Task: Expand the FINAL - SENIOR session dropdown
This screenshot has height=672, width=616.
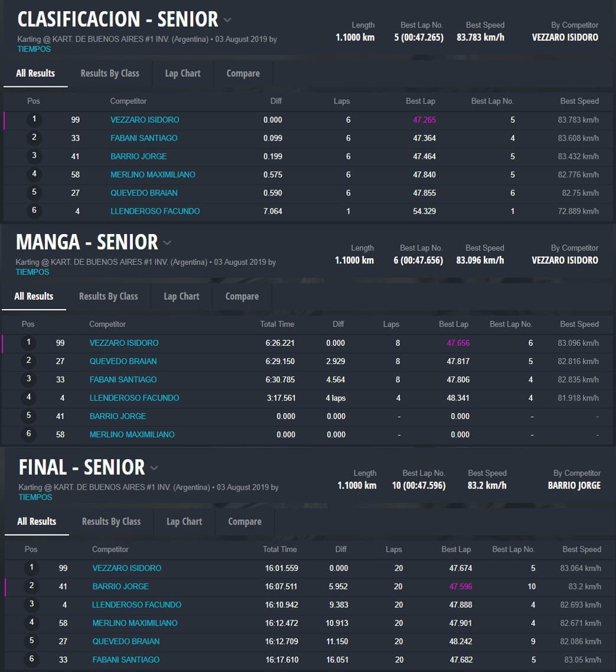Action: (x=154, y=468)
